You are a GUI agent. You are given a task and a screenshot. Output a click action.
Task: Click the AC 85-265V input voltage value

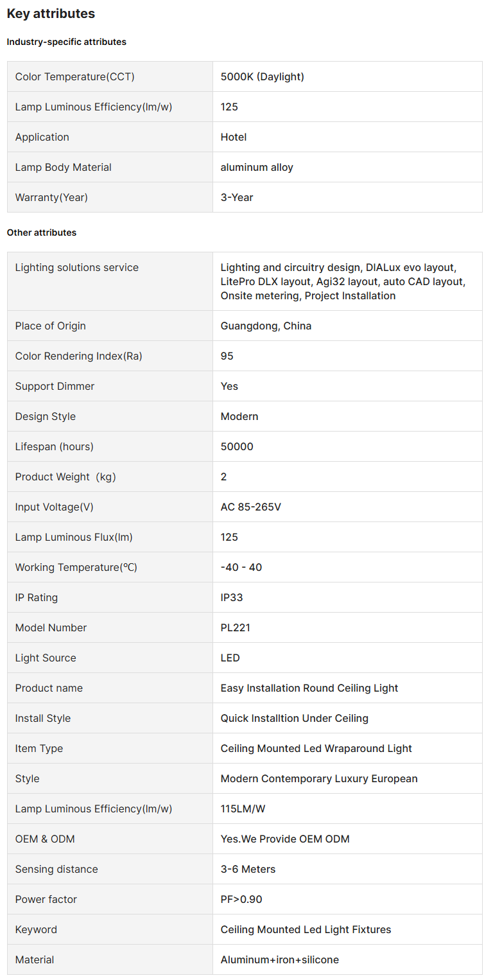point(250,507)
